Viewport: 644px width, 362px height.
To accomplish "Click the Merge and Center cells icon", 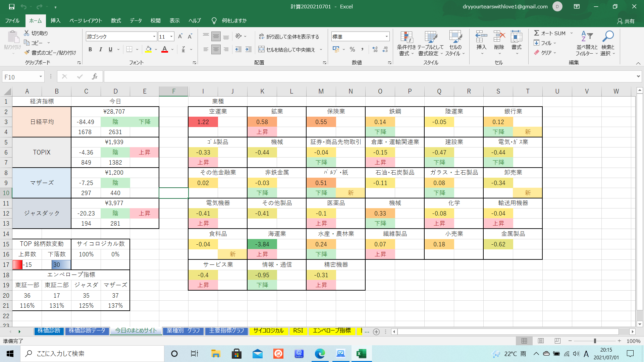I will [262, 50].
